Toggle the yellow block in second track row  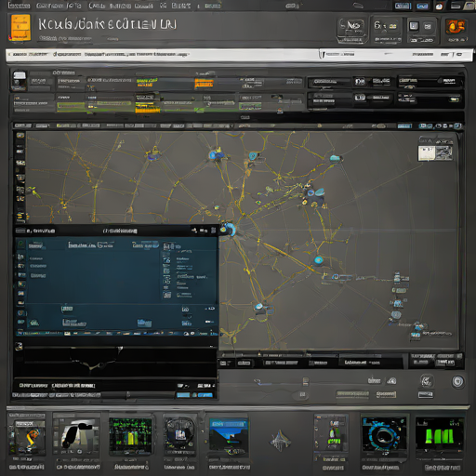pos(147,108)
